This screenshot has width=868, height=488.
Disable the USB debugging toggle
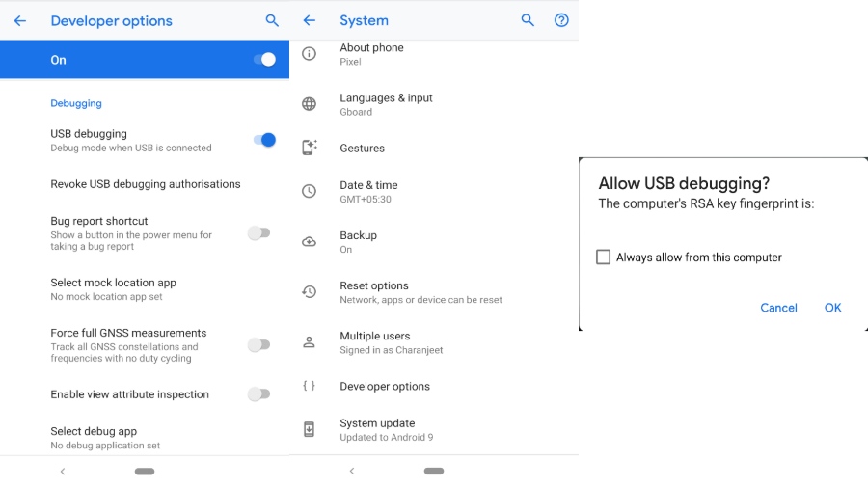click(263, 140)
